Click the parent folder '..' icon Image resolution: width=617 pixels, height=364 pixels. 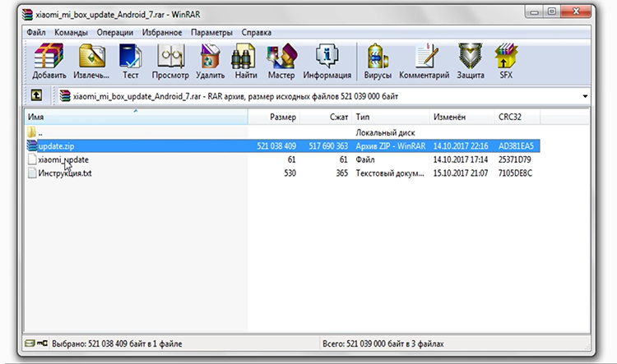point(31,132)
